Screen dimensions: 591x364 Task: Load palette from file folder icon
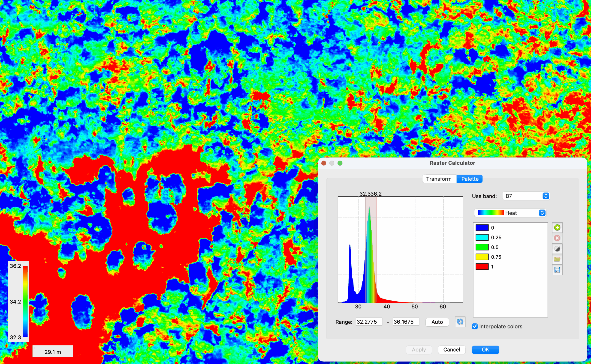(x=557, y=259)
